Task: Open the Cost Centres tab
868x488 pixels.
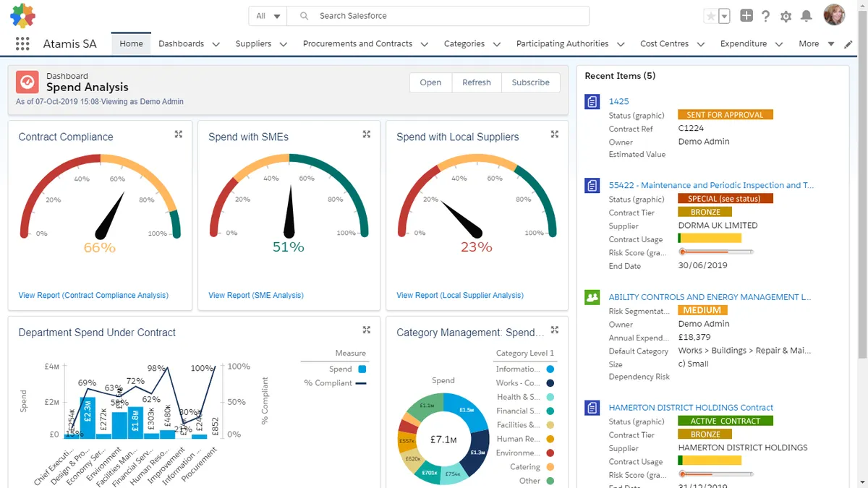Action: (664, 43)
